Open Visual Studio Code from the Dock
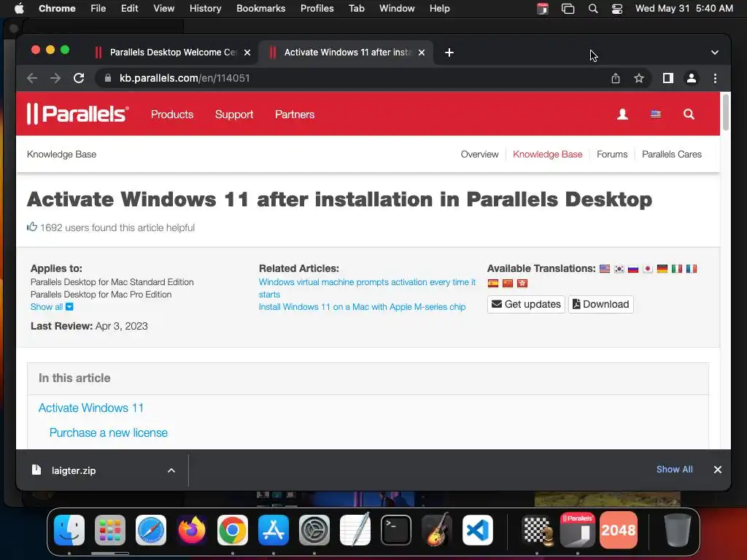747x560 pixels. [x=477, y=530]
